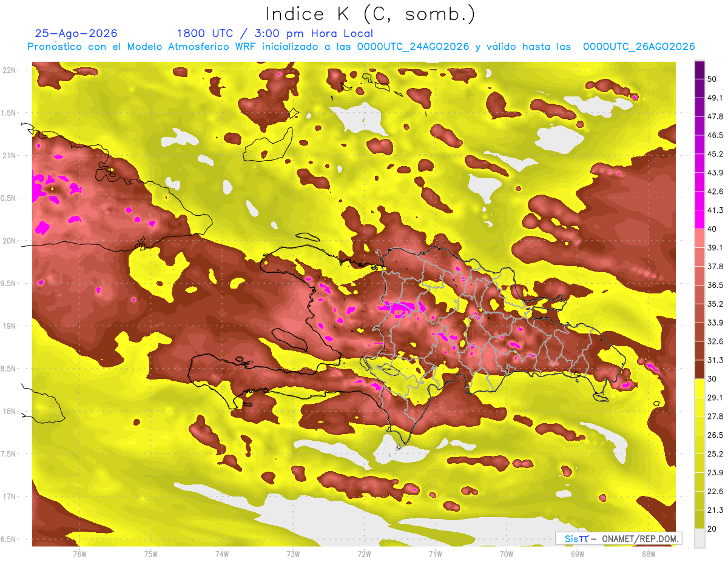Click the '69W' longitude label
Screen dimensions: 728x562
tap(578, 554)
